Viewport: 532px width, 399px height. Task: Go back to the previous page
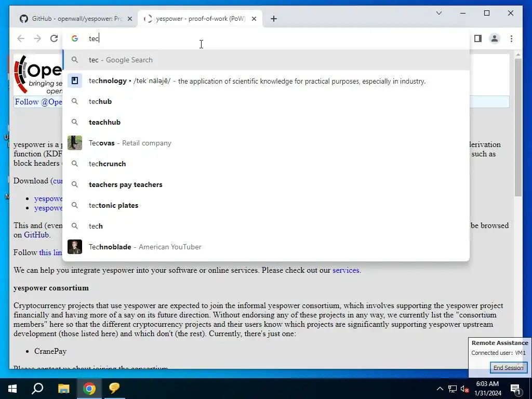[x=21, y=38]
